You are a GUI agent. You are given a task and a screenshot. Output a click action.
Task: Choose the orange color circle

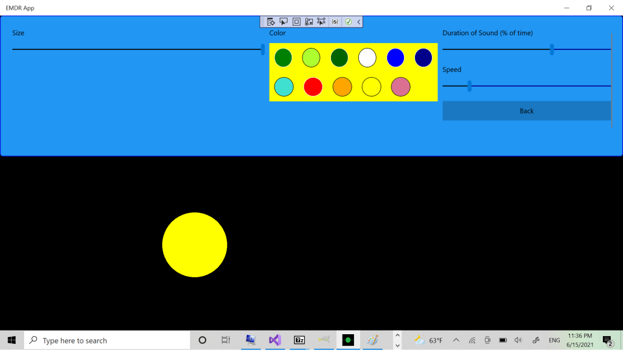tap(342, 87)
